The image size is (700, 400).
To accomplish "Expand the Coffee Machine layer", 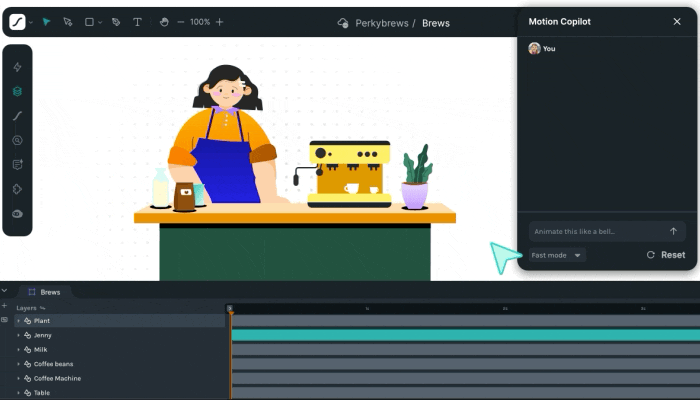I will [18, 378].
